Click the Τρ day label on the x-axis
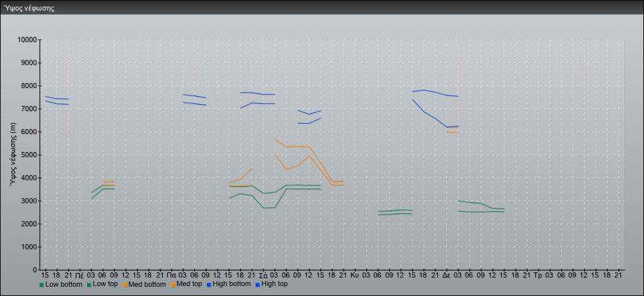The height and width of the screenshot is (296, 644). tap(539, 275)
